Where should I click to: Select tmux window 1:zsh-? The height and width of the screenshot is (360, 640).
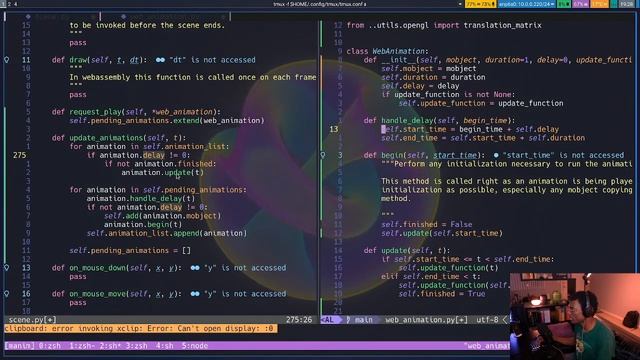pos(82,346)
